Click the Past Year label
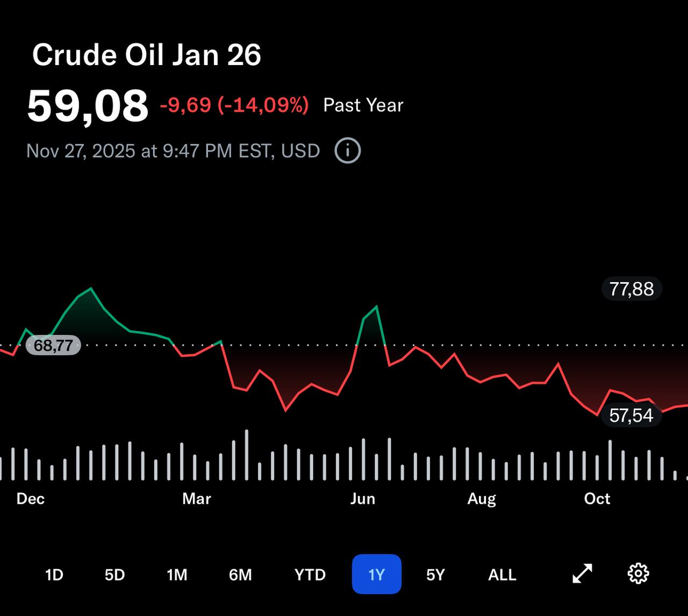This screenshot has width=688, height=616. [363, 105]
